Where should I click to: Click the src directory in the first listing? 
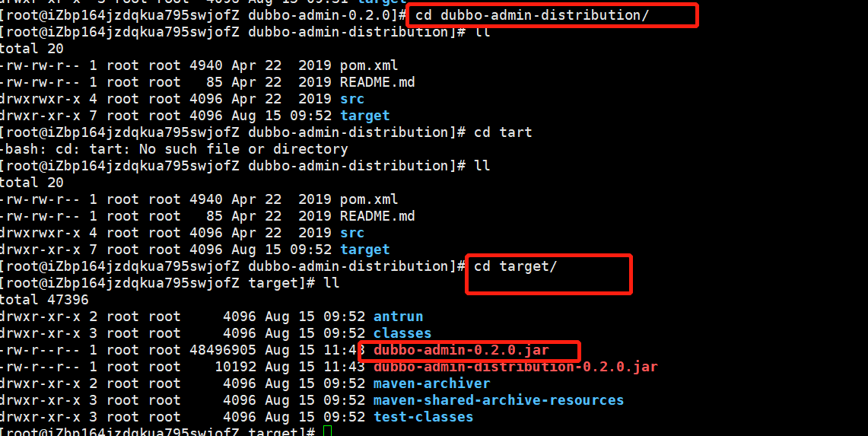[352, 99]
